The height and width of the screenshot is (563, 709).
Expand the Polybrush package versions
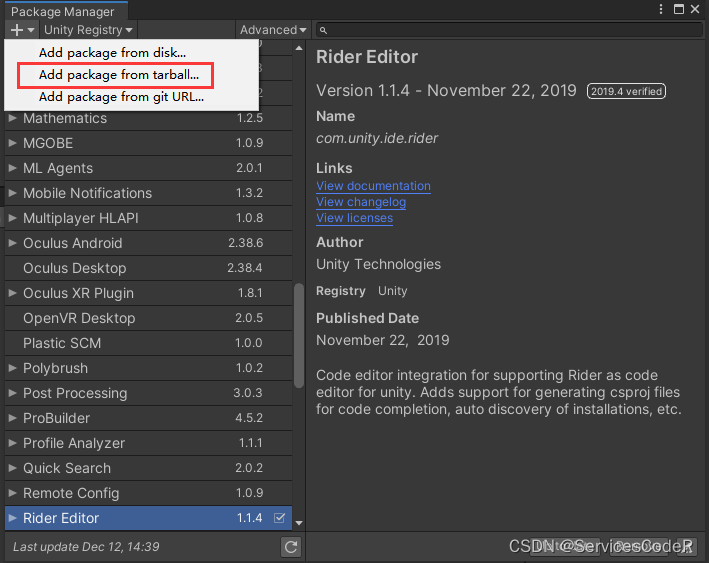pyautogui.click(x=13, y=368)
